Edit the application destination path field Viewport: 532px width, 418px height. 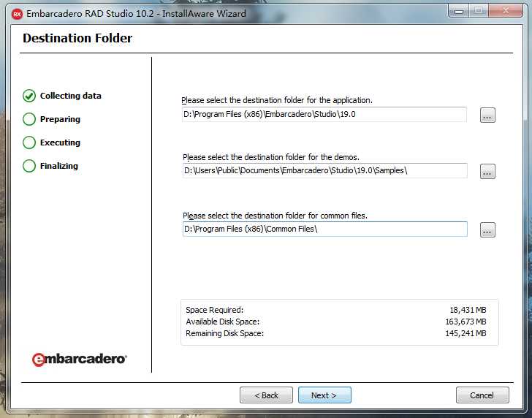click(324, 114)
